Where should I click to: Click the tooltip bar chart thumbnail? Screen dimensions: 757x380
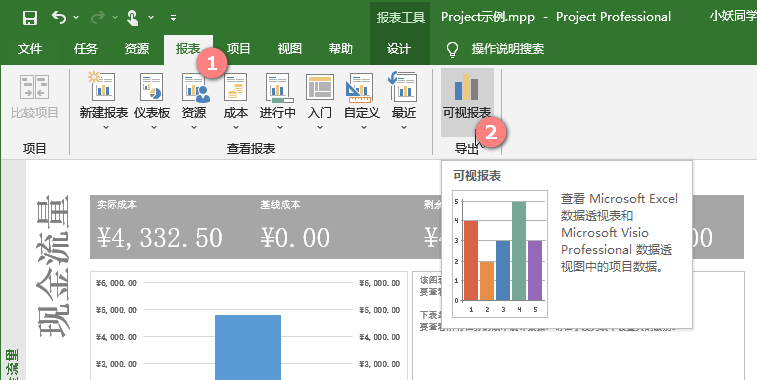pos(500,253)
